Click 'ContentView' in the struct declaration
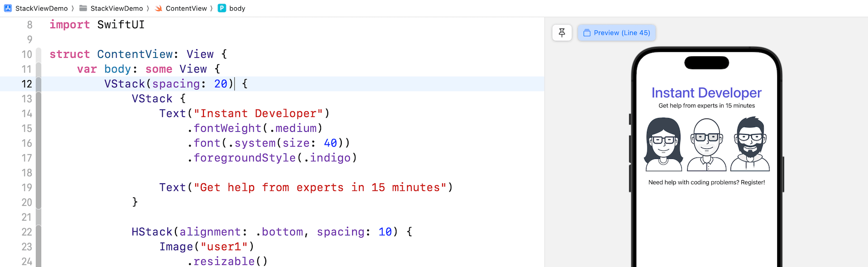The width and height of the screenshot is (868, 267). (x=135, y=54)
